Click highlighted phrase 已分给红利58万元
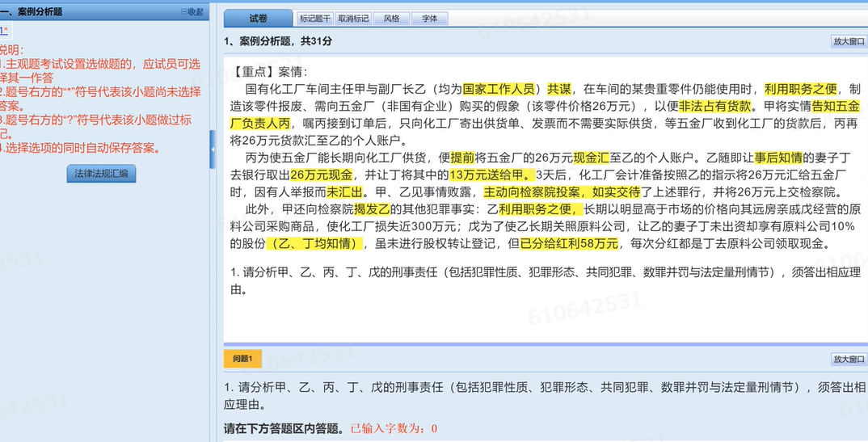 click(x=569, y=243)
